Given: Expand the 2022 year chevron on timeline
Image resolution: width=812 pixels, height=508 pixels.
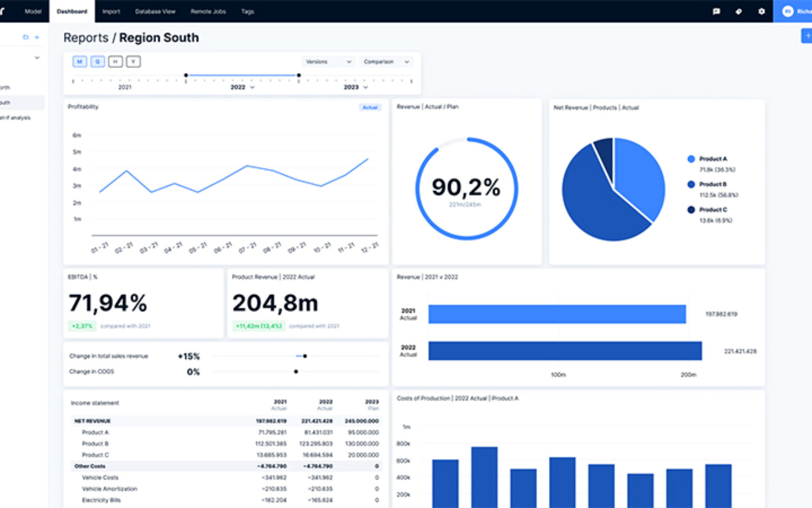Looking at the screenshot, I should click(x=252, y=87).
